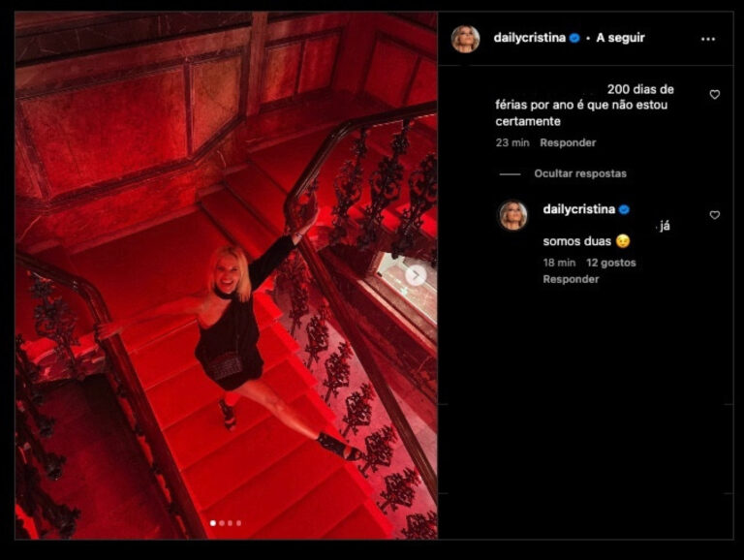Select the second carousel dot indicator
The width and height of the screenshot is (744, 560).
[222, 523]
